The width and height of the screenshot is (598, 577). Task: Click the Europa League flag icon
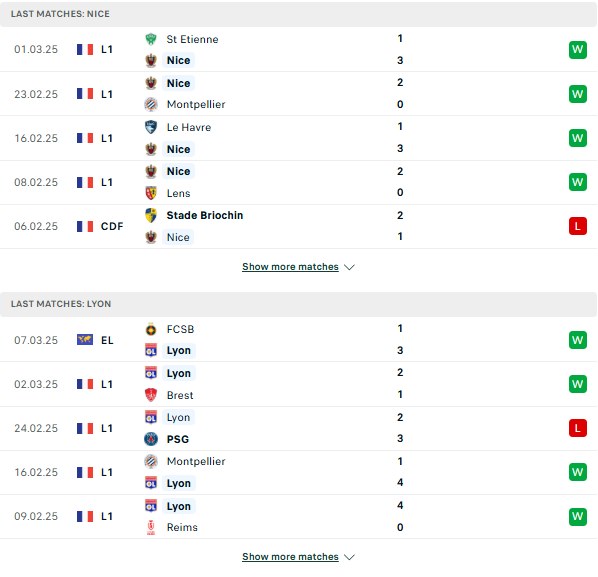coord(85,339)
